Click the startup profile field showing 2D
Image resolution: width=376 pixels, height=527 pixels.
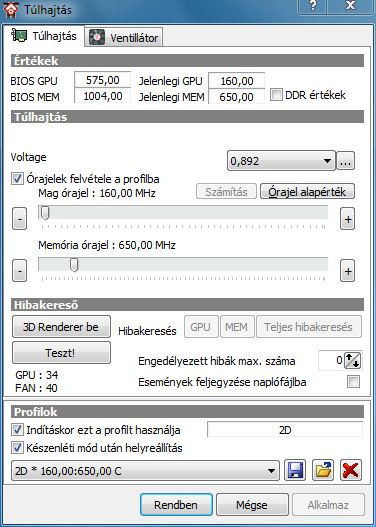(x=285, y=430)
